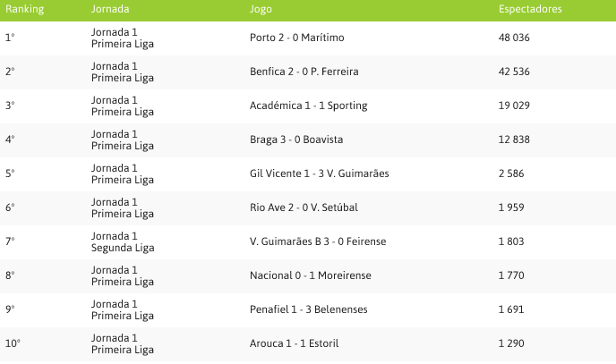Open the V. Guimarães B 3 - 0 Feirense match

(318, 241)
